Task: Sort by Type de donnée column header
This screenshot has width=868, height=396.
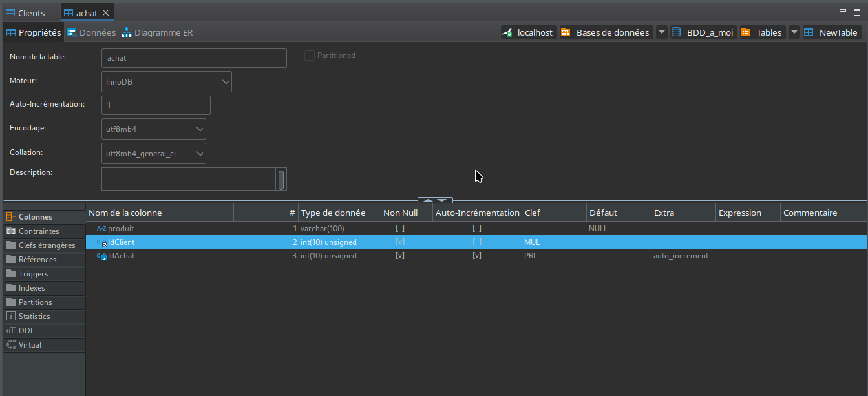Action: pos(333,213)
